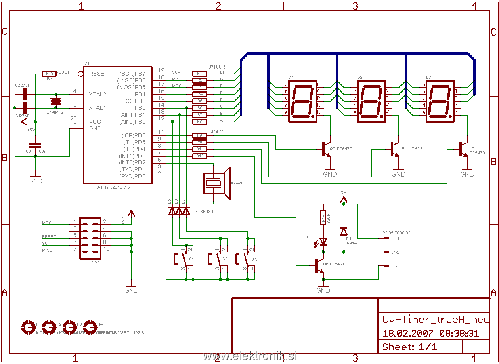Click the buzzer speaker symbol
Screen dimensions: 499x364
217,184
